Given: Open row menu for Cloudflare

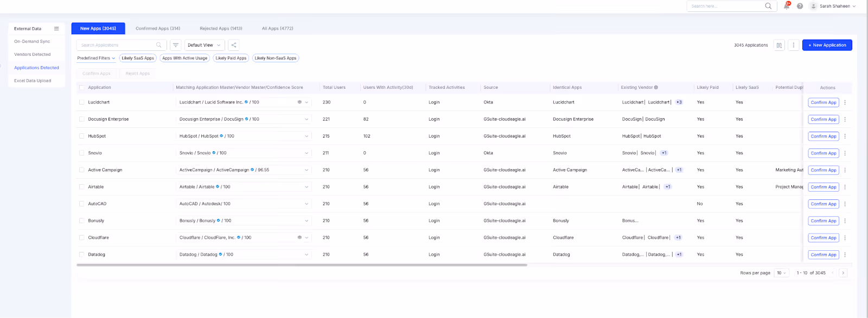Looking at the screenshot, I should [845, 238].
